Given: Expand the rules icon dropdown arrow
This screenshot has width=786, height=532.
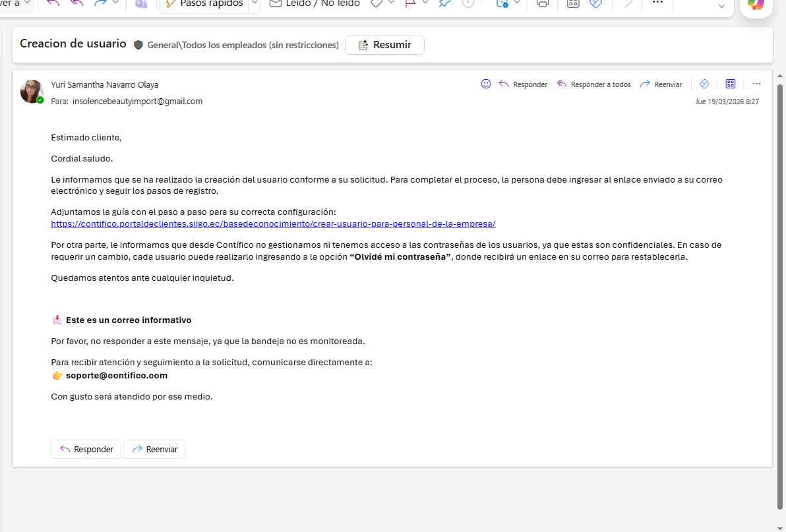Looking at the screenshot, I should coord(517,3).
